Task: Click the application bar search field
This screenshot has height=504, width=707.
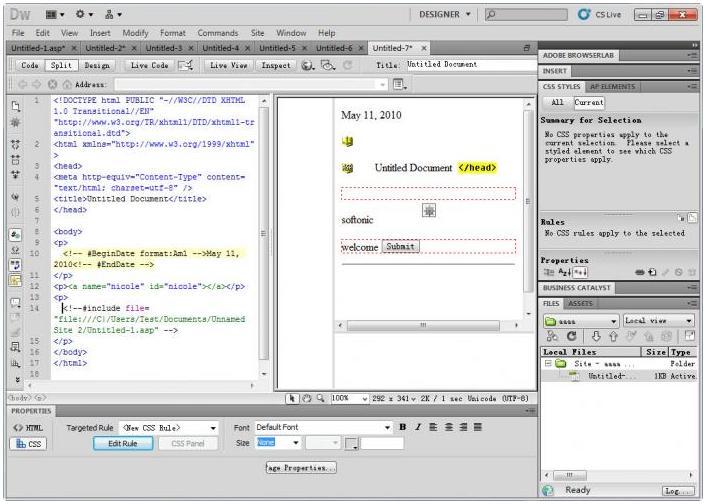Action: pos(526,14)
